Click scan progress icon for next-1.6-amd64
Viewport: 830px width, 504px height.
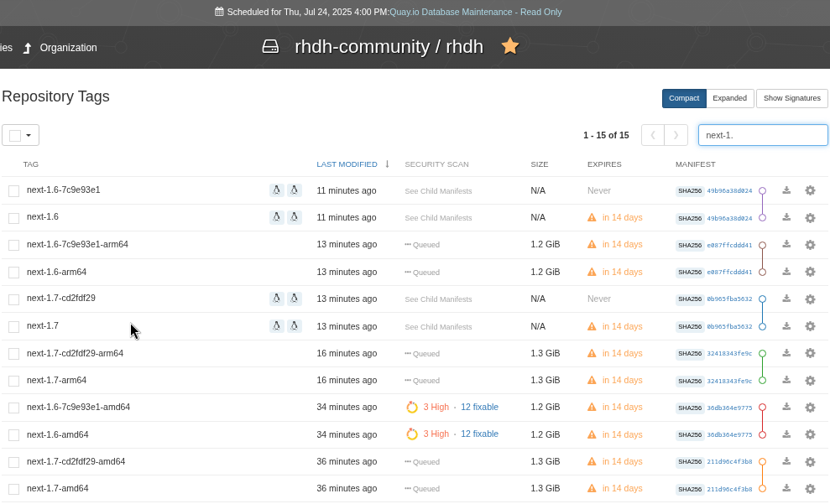pos(412,434)
